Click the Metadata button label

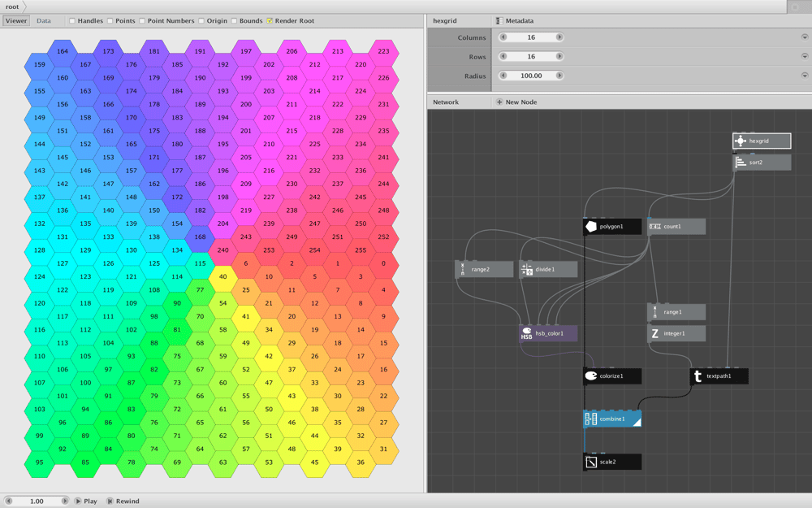point(520,21)
